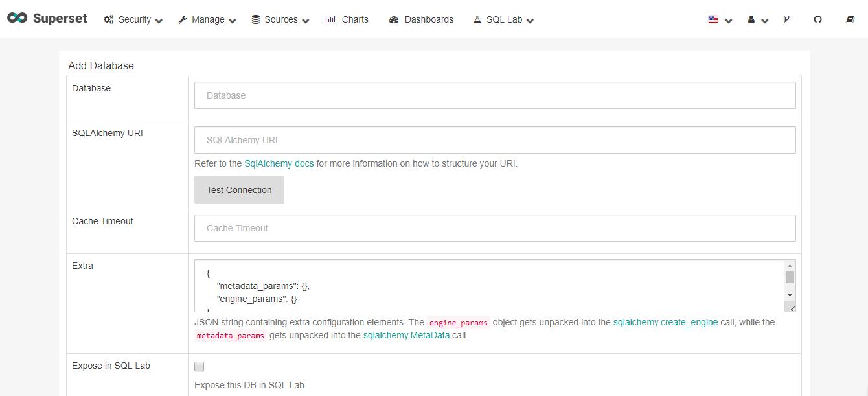Click the Superset infinity logo

17,18
